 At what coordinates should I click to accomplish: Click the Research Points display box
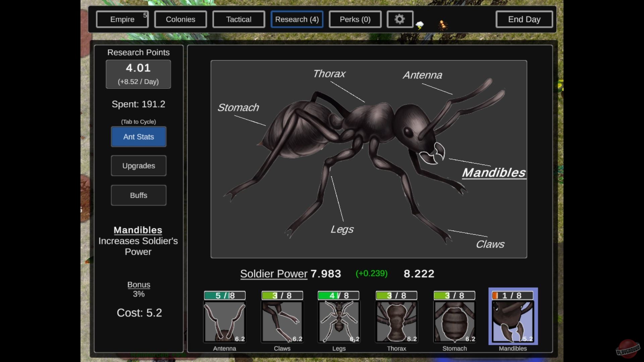(x=138, y=74)
